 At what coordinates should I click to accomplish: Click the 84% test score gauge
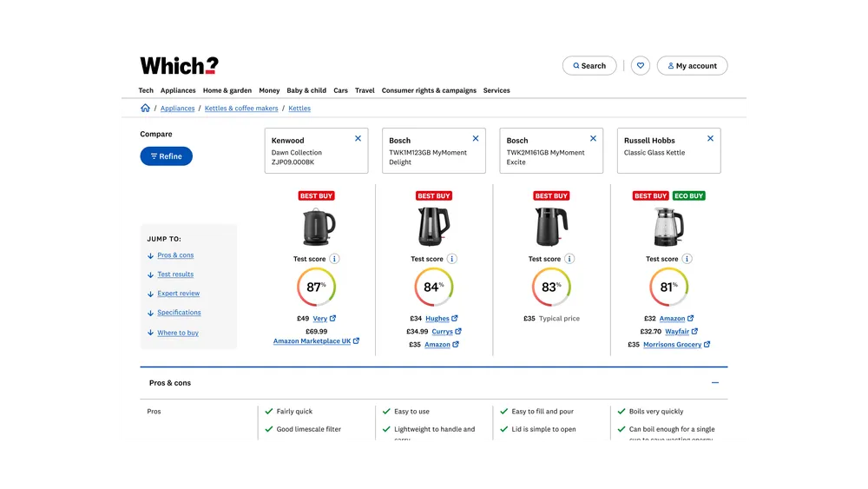pyautogui.click(x=433, y=287)
